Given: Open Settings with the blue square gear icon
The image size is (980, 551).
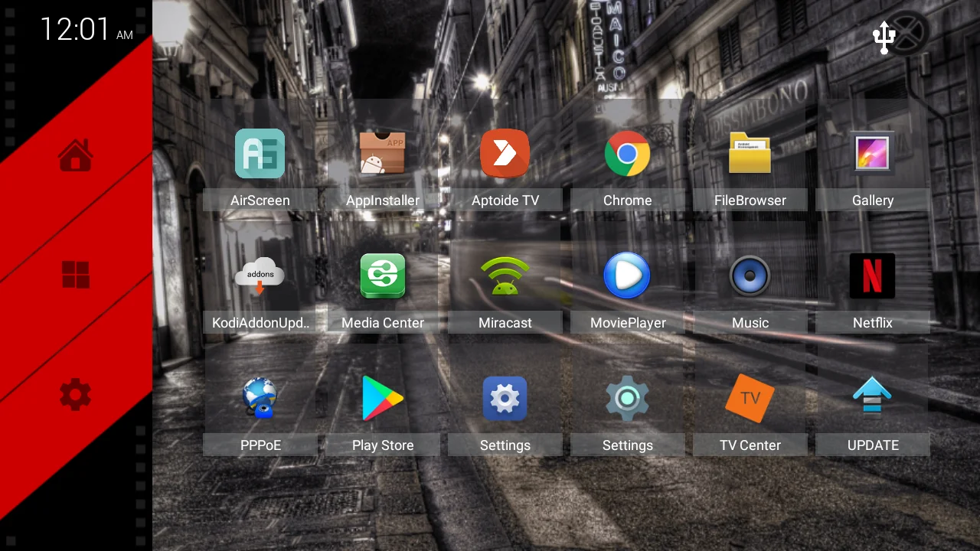Looking at the screenshot, I should [505, 398].
